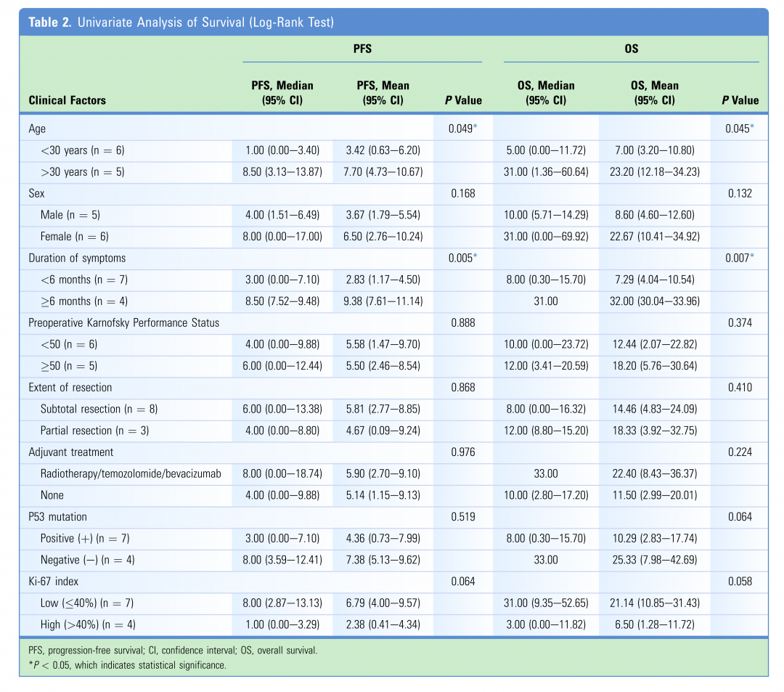Select the cell "32.00 (30.04–33.96)"
Screen dimensions: 784x692
[654, 301]
